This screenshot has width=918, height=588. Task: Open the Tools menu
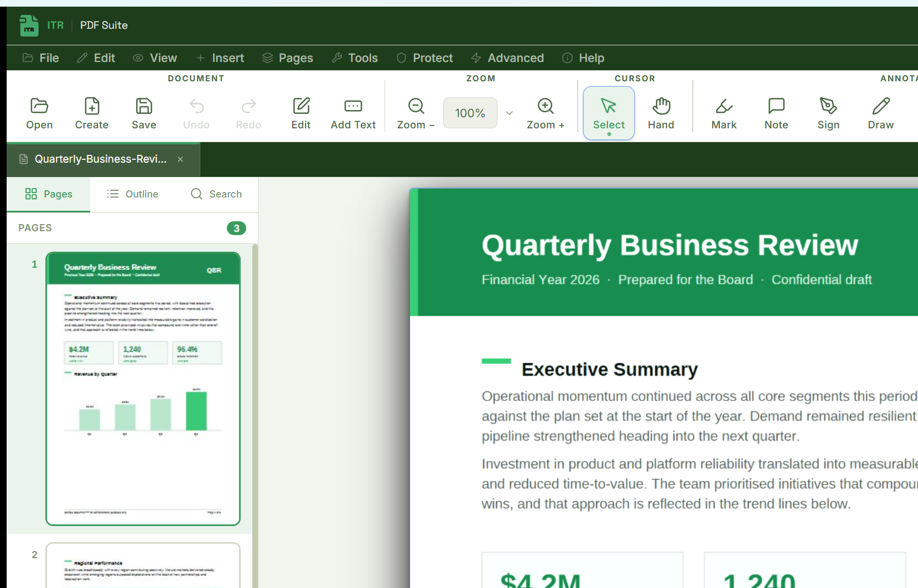tap(355, 58)
